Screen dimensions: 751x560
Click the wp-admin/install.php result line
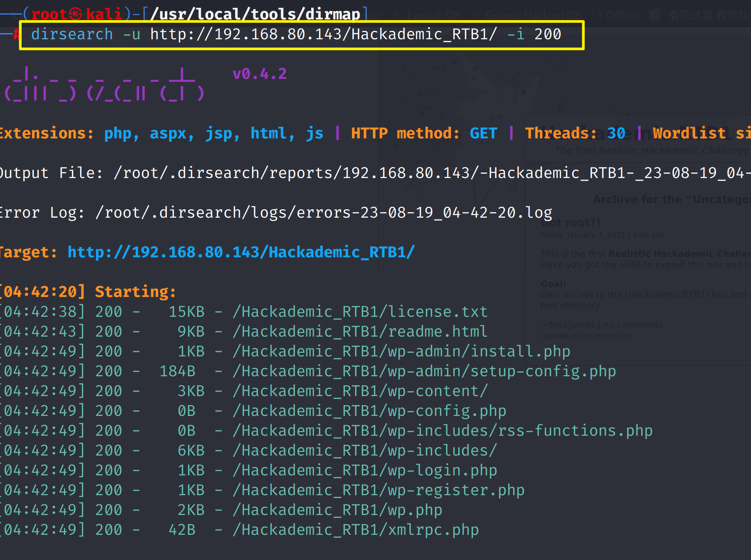(x=285, y=351)
